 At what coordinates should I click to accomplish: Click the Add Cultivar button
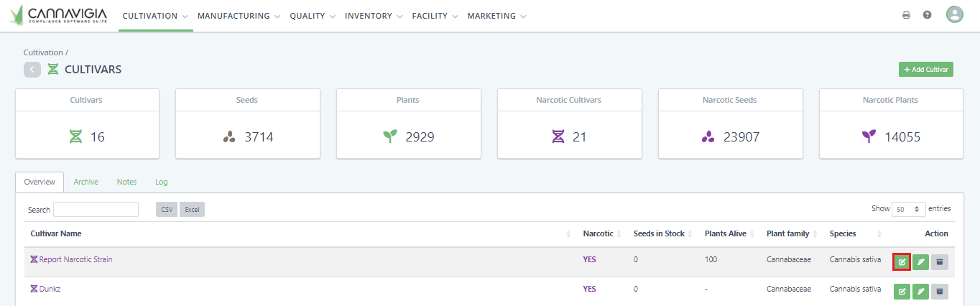coord(925,70)
